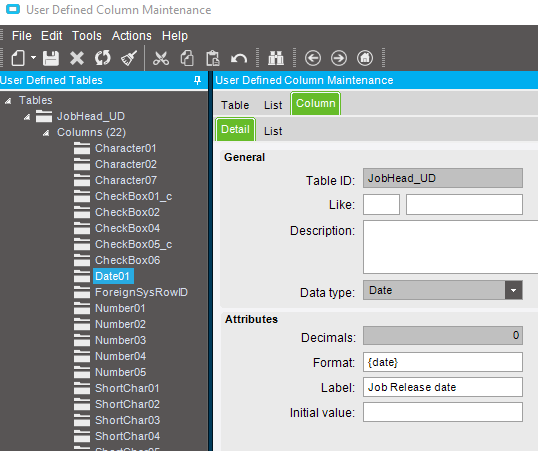Select ShortChar02 column node
538x451 pixels.
pyautogui.click(x=127, y=404)
